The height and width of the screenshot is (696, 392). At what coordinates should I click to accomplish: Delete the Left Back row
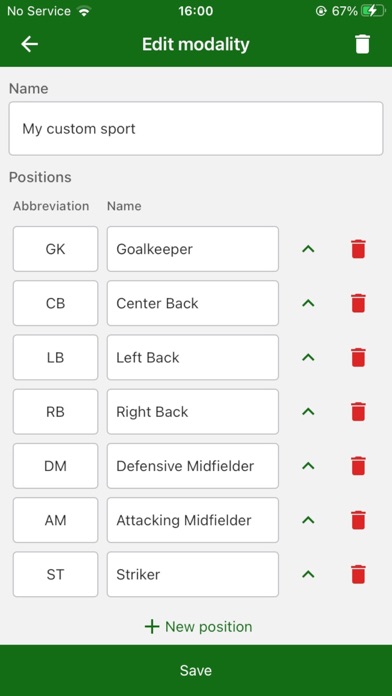click(358, 357)
